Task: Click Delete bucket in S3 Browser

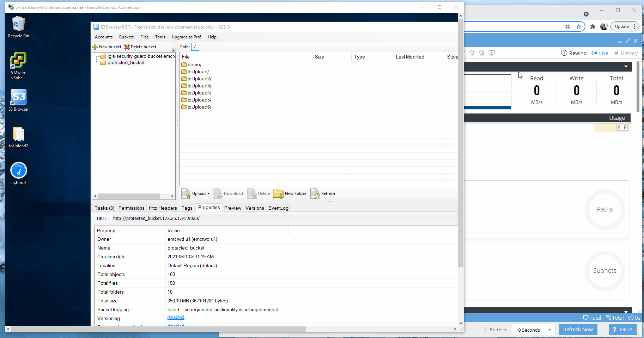Action: pyautogui.click(x=140, y=47)
